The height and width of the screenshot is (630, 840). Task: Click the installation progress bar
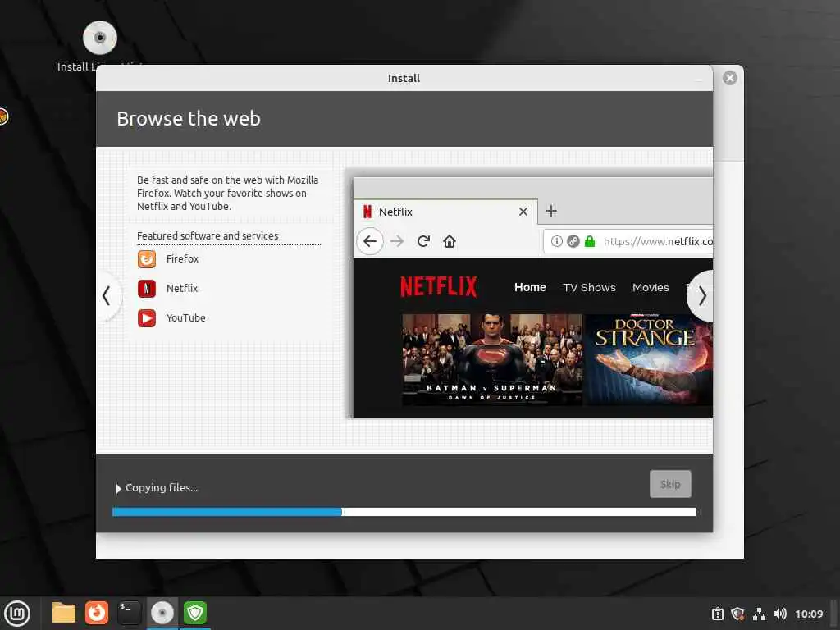[404, 512]
